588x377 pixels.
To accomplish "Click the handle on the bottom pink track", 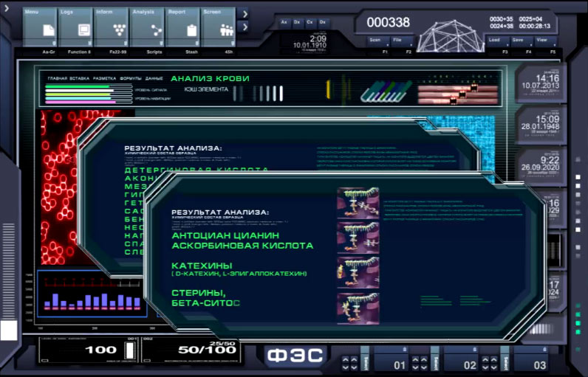I will point(454,100).
